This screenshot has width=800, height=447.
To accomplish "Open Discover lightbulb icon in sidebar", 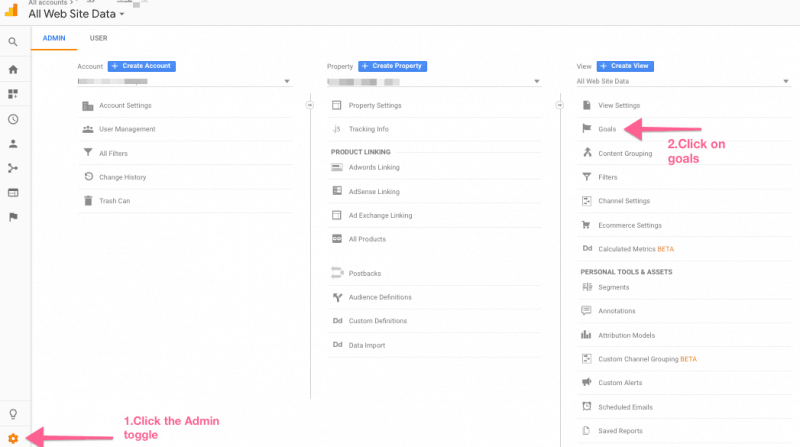I will pyautogui.click(x=13, y=414).
